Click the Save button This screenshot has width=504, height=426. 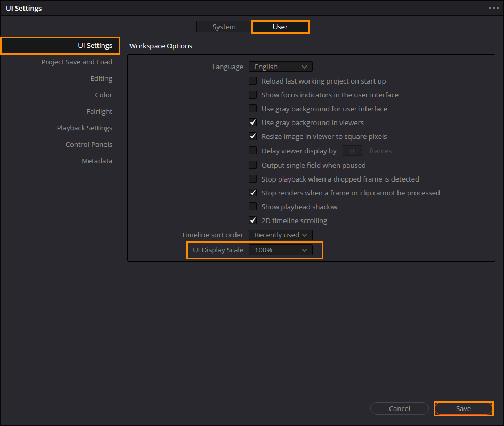pos(464,408)
